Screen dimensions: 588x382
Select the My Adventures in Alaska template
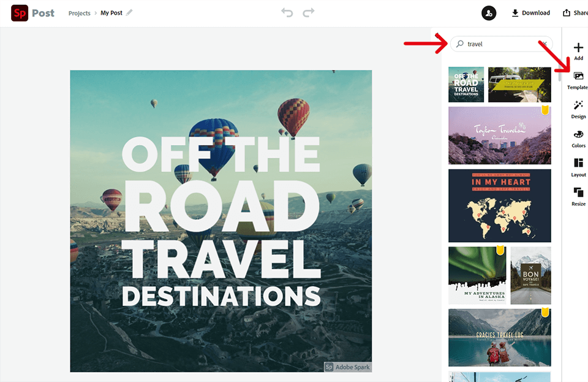(x=477, y=275)
